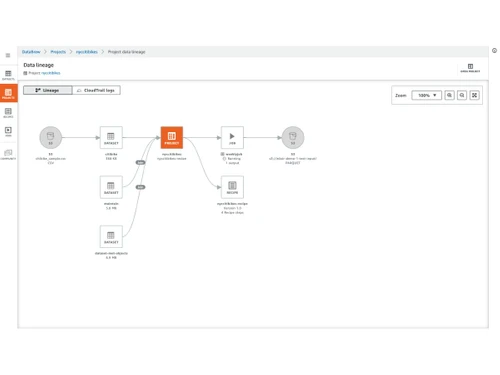Open Datasets in the left sidebar
The height and width of the screenshot is (375, 500).
click(8, 75)
